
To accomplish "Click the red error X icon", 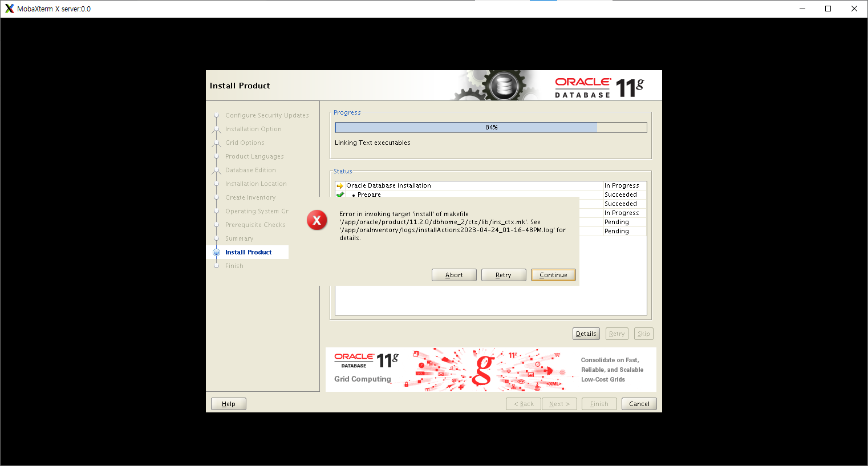I will [x=317, y=220].
